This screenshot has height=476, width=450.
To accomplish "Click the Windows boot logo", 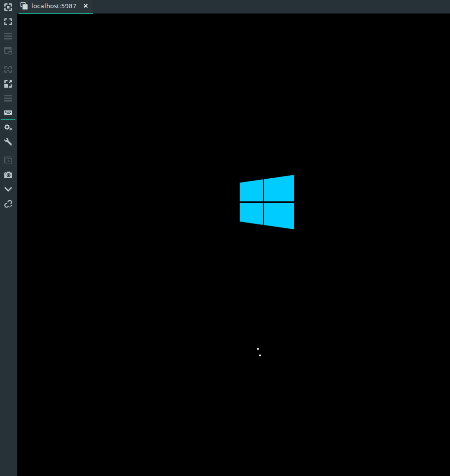I will (267, 202).
